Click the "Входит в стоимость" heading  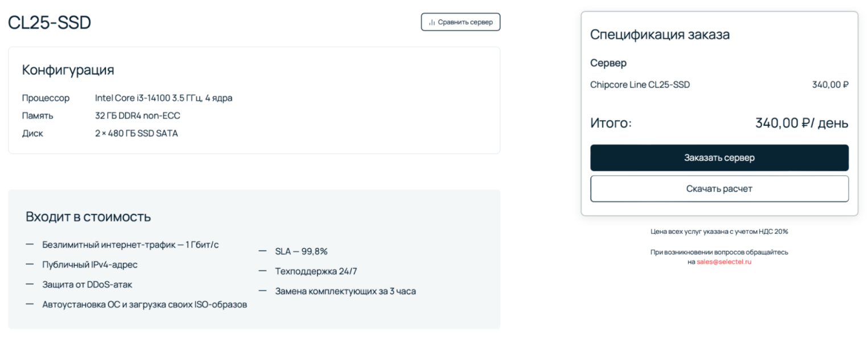(x=88, y=216)
